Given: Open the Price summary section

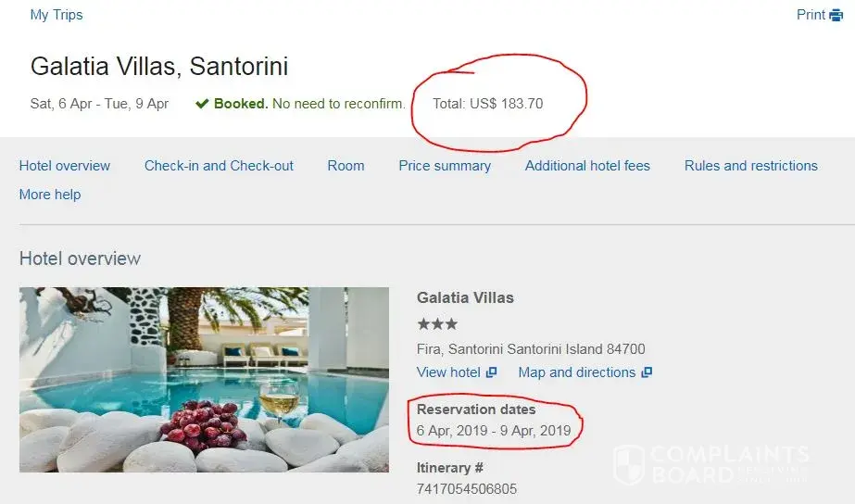Looking at the screenshot, I should tap(445, 166).
